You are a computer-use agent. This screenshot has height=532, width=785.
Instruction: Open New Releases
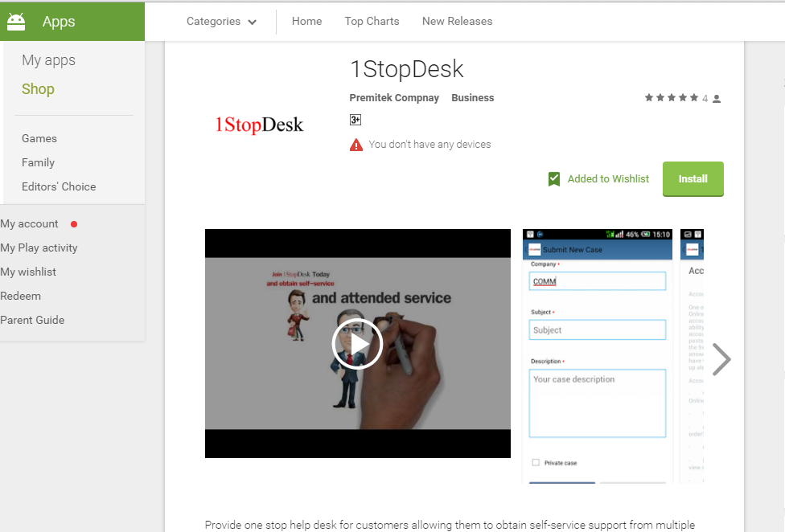457,21
